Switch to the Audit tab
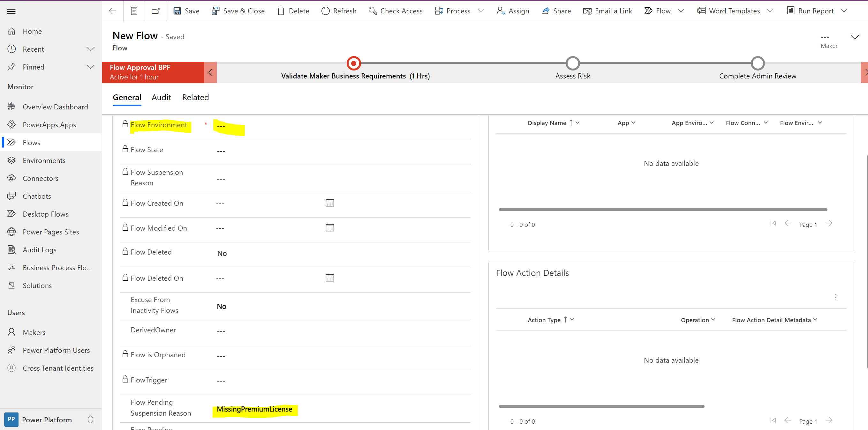 [x=162, y=97]
